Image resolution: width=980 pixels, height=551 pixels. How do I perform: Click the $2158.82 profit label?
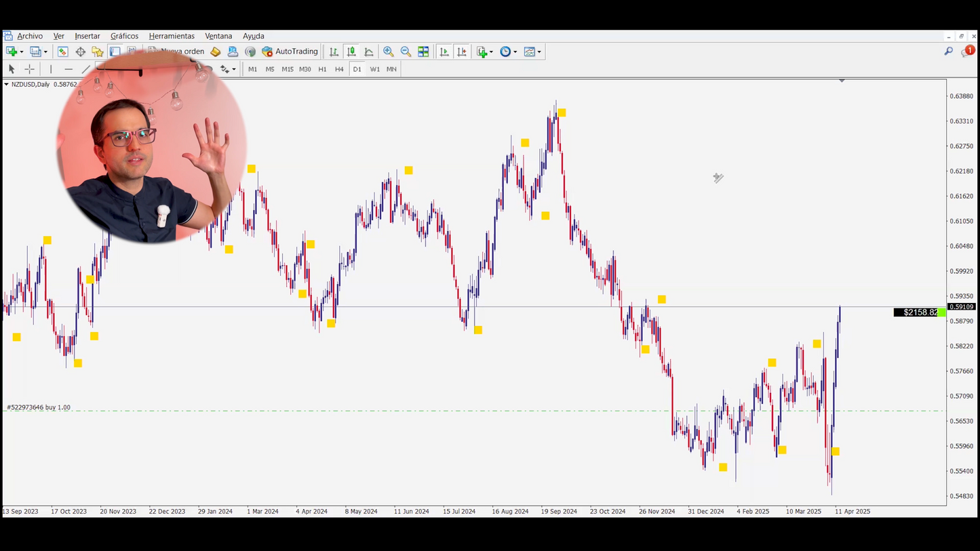click(x=920, y=312)
